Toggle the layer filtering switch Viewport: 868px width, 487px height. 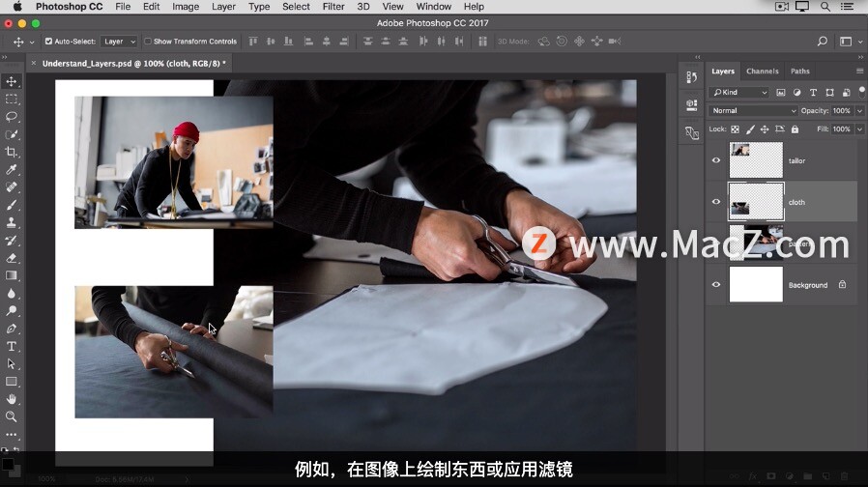pos(862,91)
